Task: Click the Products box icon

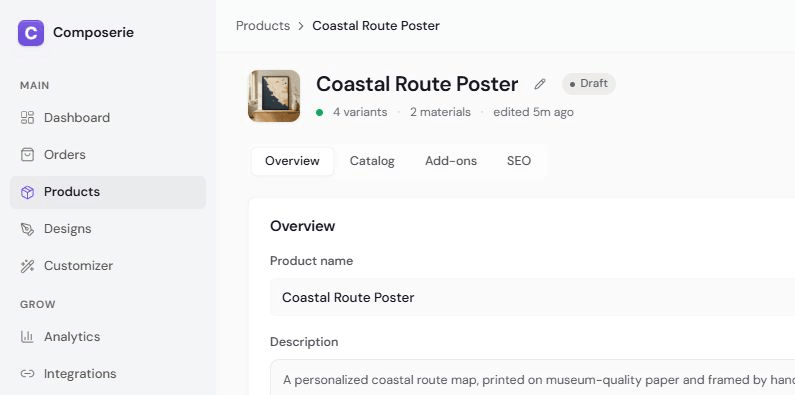Action: [x=27, y=192]
